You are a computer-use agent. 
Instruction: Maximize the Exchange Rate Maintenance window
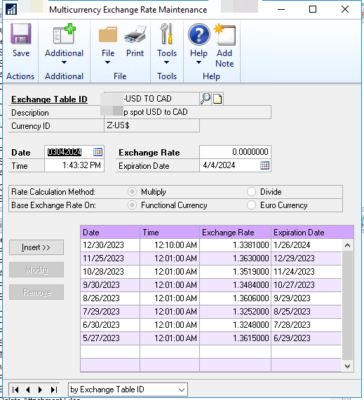[x=313, y=9]
